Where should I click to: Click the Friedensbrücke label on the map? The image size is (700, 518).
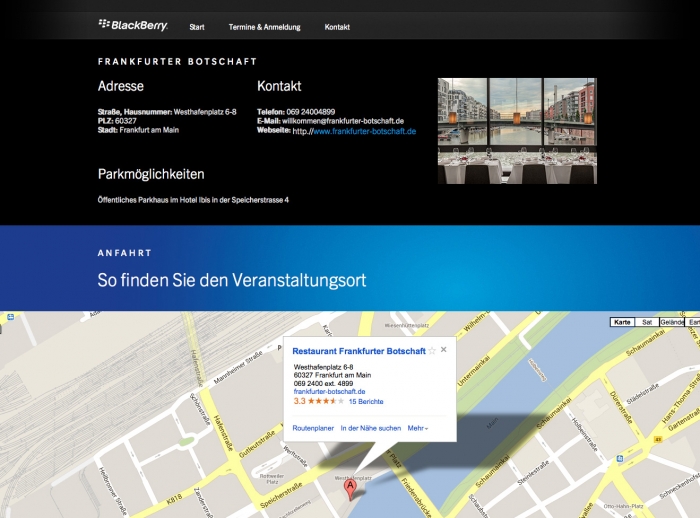pyautogui.click(x=416, y=497)
